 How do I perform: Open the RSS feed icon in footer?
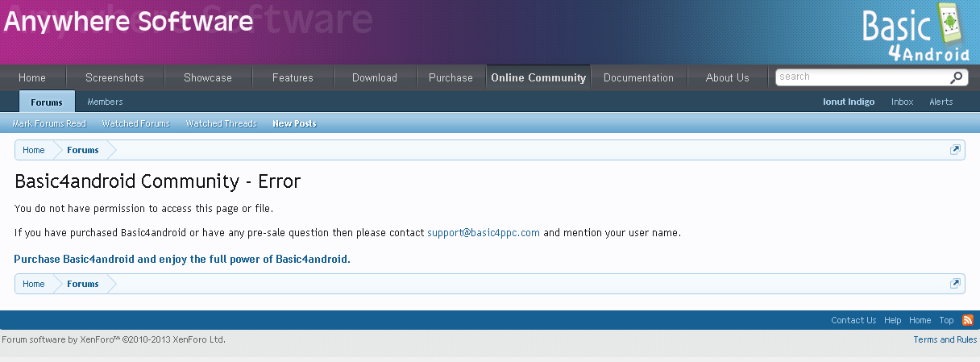coord(968,320)
